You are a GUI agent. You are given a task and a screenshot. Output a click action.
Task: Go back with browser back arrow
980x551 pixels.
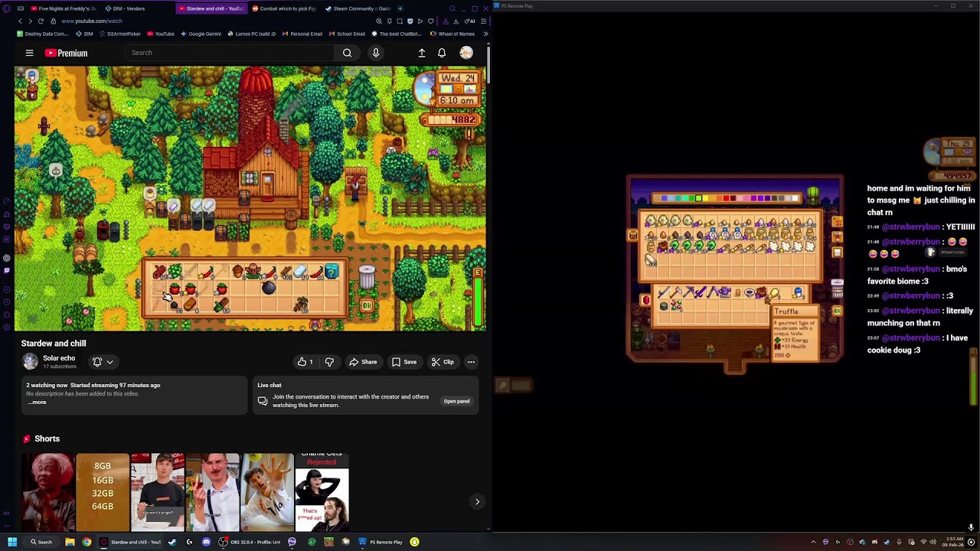point(20,21)
